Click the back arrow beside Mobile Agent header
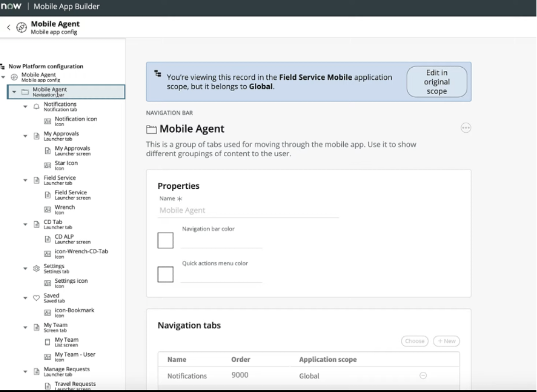This screenshot has height=392, width=537. pos(9,27)
